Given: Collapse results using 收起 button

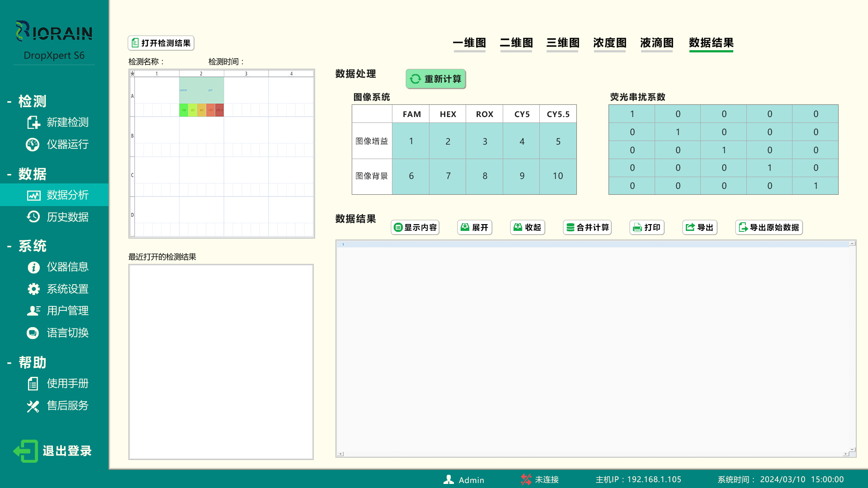Looking at the screenshot, I should [527, 227].
